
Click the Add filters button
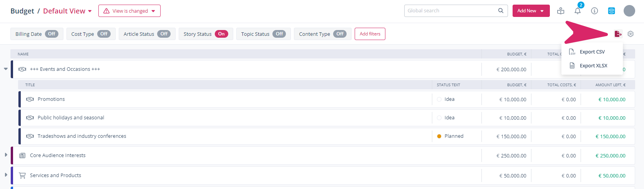tap(370, 34)
